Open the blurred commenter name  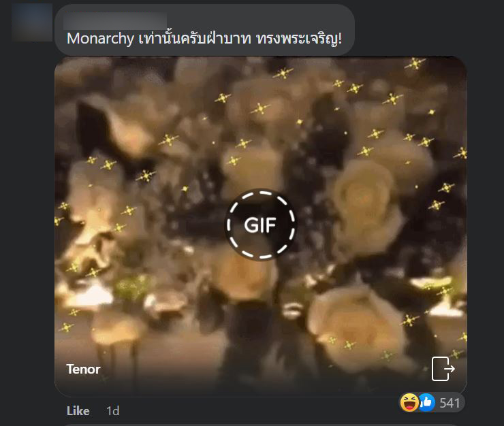coord(115,21)
